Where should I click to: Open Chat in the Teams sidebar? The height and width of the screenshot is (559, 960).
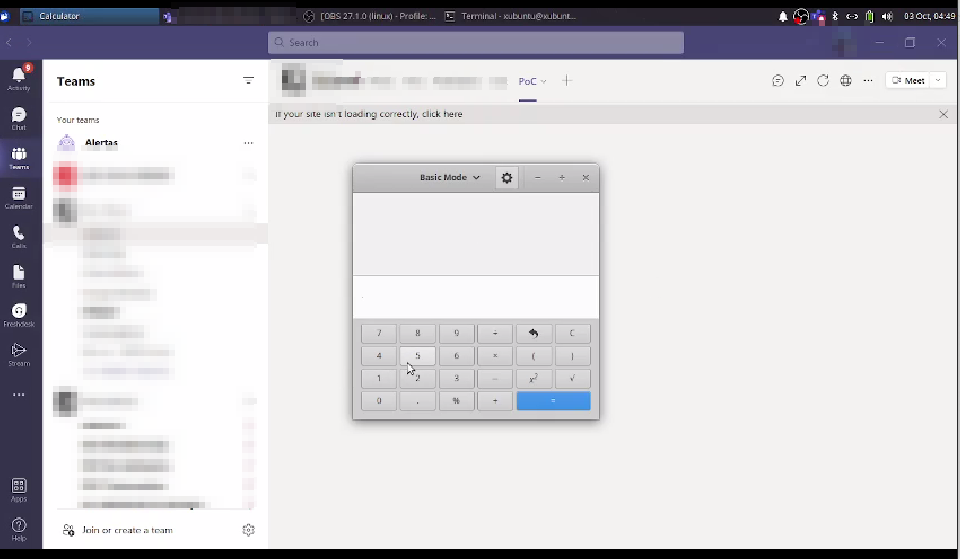(19, 119)
